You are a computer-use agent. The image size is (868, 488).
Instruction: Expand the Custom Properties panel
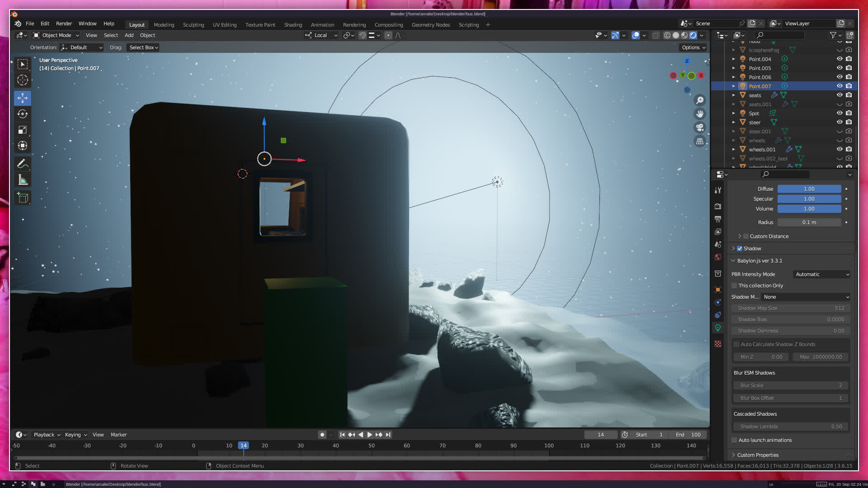pos(758,455)
